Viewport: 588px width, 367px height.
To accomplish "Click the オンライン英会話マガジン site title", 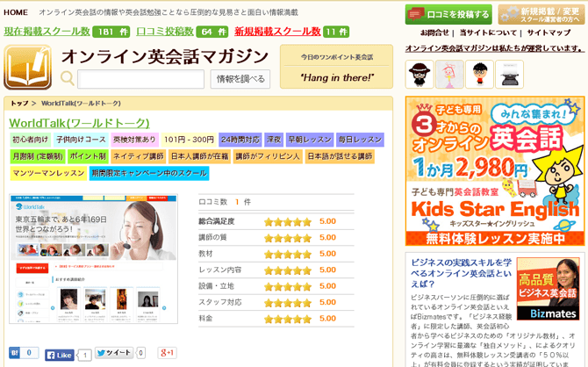I will pos(165,57).
